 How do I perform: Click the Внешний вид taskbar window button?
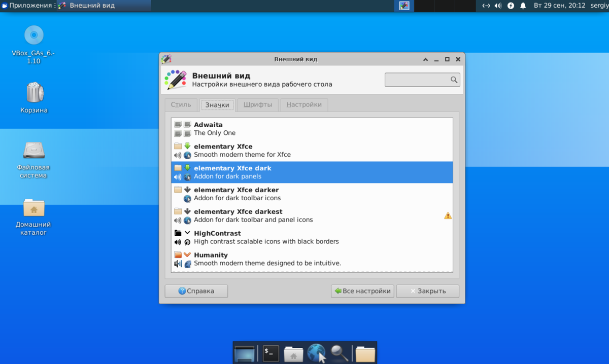[x=103, y=6]
